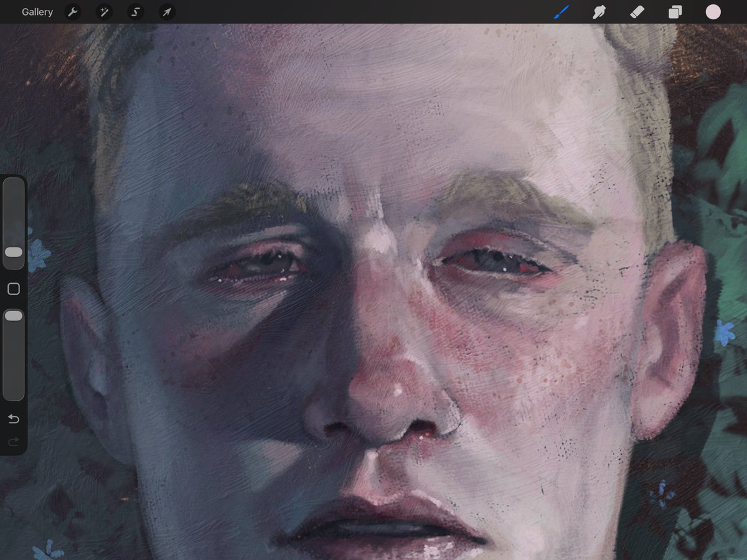Viewport: 747px width, 560px height.
Task: Activate the Transform arrow tool
Action: click(x=167, y=12)
